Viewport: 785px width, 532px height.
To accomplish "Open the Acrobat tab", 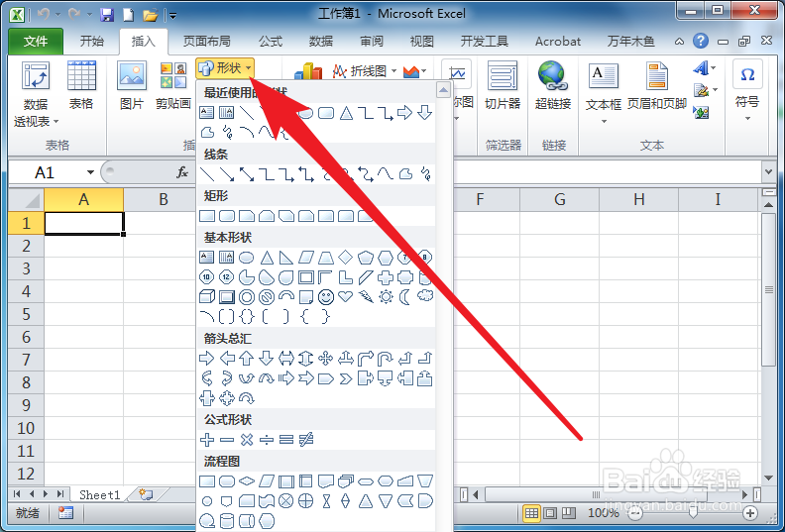I will 558,41.
